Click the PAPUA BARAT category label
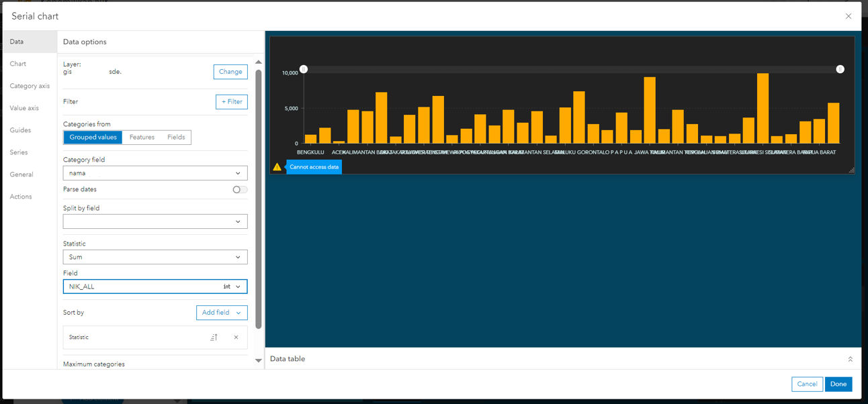 (x=819, y=152)
